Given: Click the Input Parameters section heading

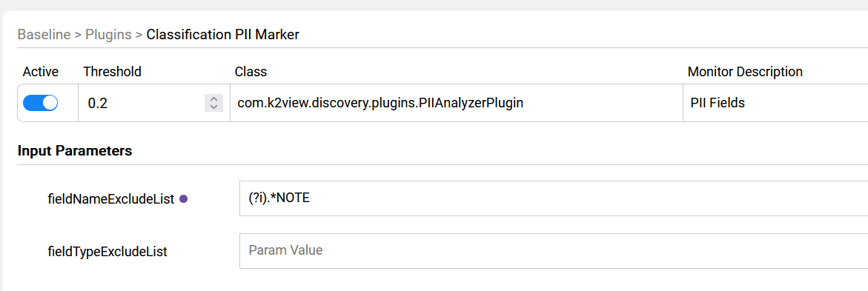Looking at the screenshot, I should 75,150.
